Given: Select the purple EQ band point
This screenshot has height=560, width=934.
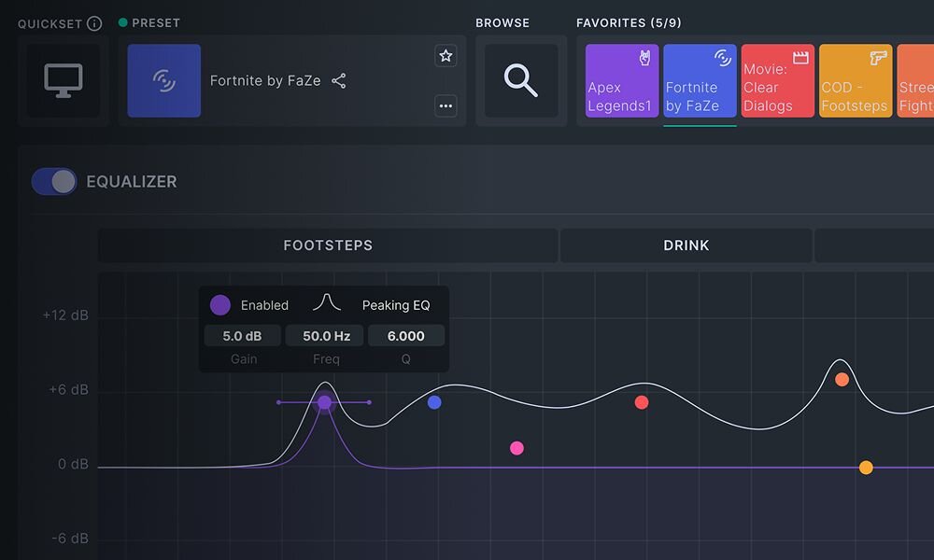Looking at the screenshot, I should tap(324, 403).
